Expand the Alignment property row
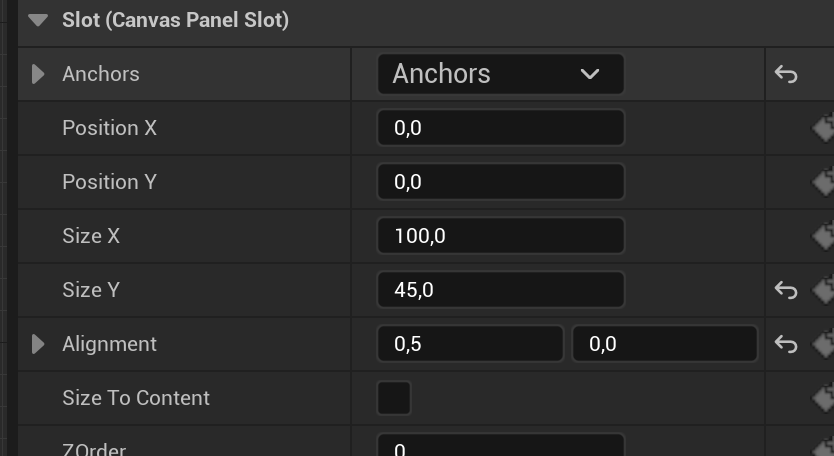The image size is (834, 456). [x=38, y=344]
